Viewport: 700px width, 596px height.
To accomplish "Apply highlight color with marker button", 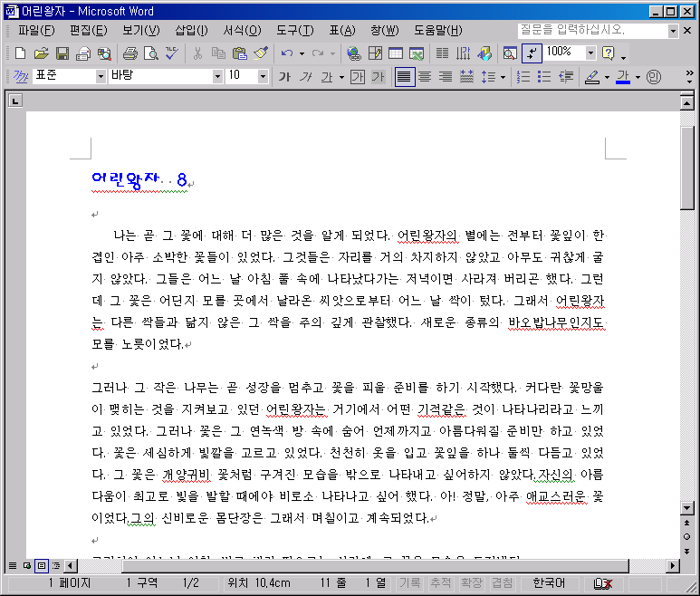I will point(592,77).
